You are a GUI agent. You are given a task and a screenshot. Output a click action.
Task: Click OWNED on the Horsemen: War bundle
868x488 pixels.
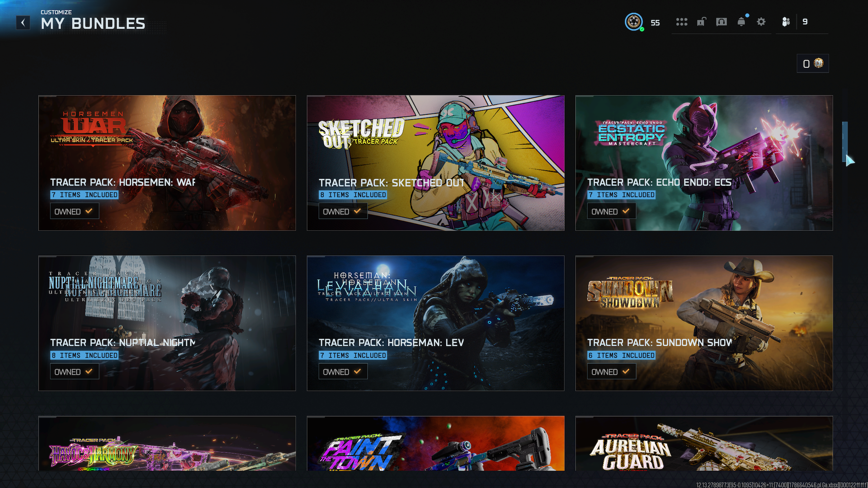click(75, 211)
